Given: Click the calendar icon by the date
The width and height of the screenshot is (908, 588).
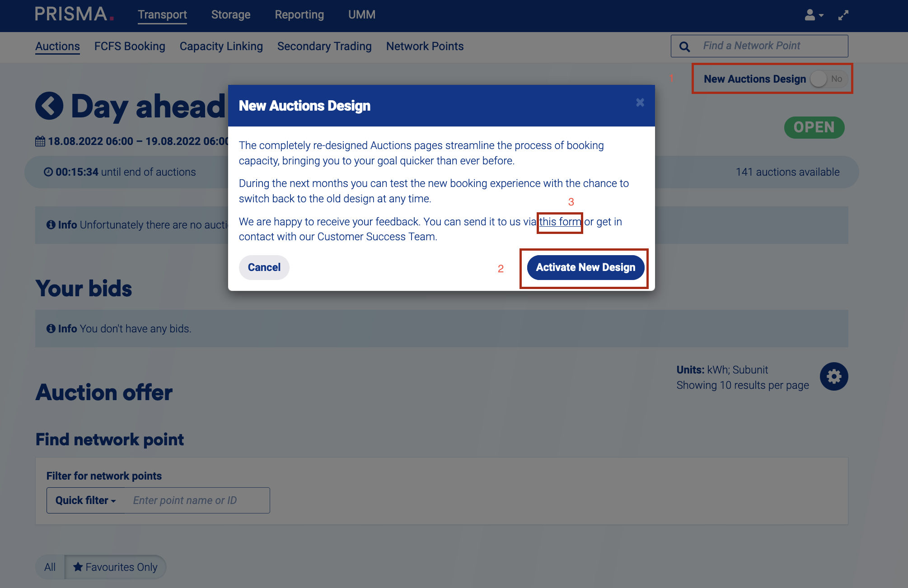Looking at the screenshot, I should 40,141.
